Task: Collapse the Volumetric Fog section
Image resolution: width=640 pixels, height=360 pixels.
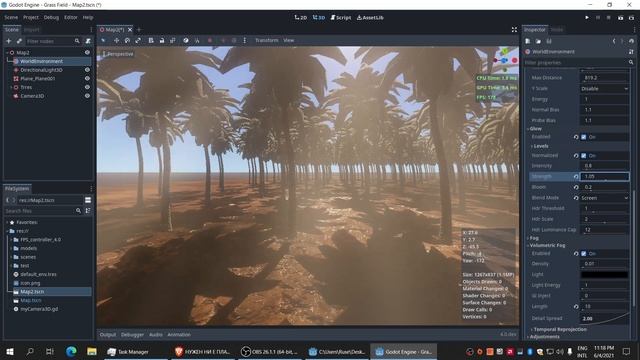Action: coord(546,245)
